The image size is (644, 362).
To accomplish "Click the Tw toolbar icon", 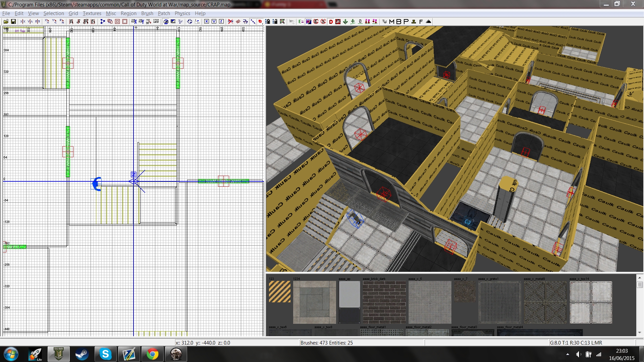I will [x=384, y=21].
